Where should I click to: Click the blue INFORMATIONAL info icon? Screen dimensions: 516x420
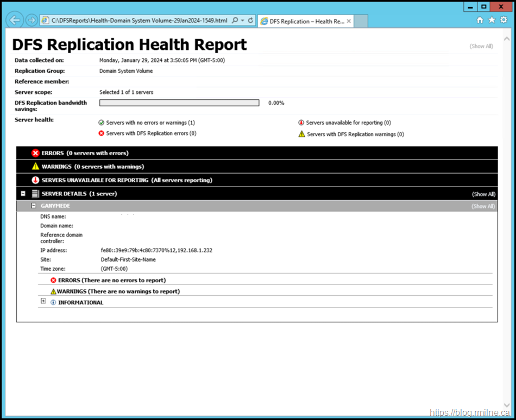click(53, 303)
